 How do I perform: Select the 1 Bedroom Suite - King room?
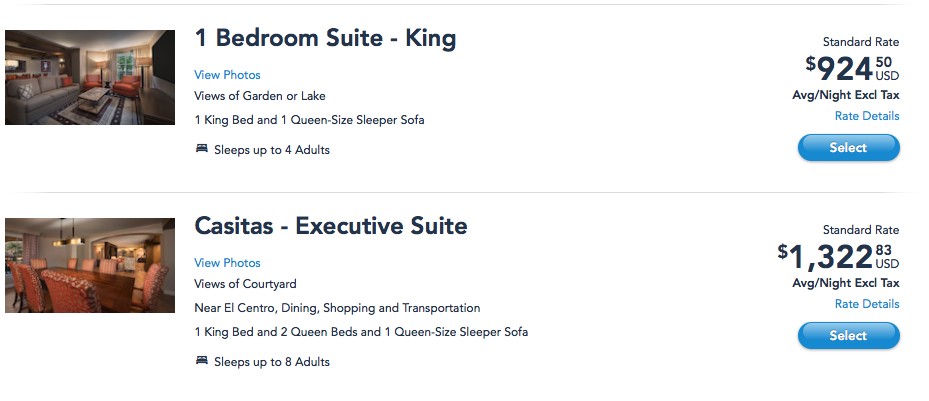848,148
